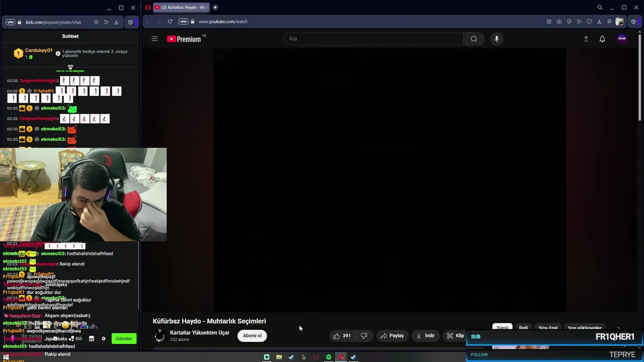Open YouTube create/upload icon
Image resolution: width=644 pixels, height=362 pixels.
[586, 39]
